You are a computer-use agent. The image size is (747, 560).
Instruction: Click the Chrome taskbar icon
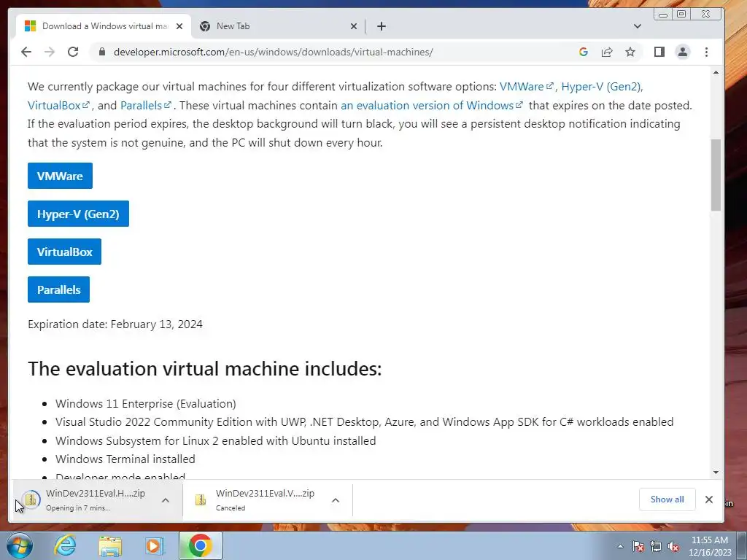200,545
